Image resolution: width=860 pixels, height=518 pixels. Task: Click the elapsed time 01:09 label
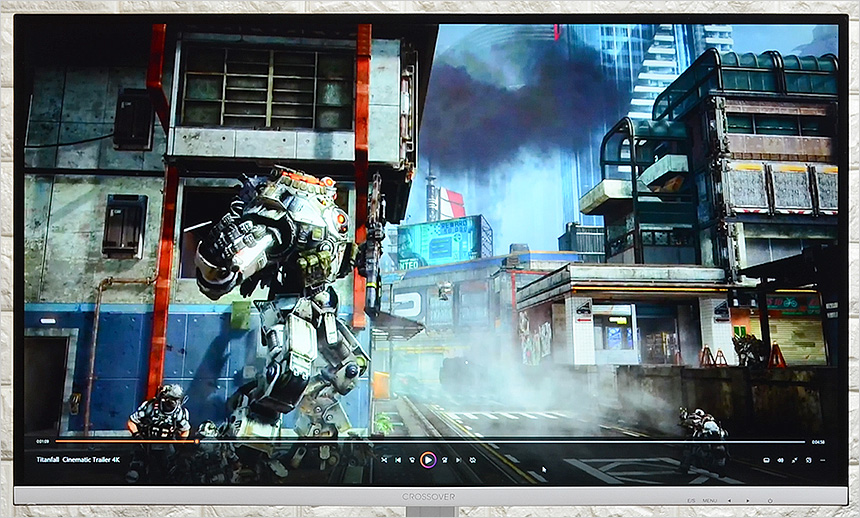click(x=43, y=441)
